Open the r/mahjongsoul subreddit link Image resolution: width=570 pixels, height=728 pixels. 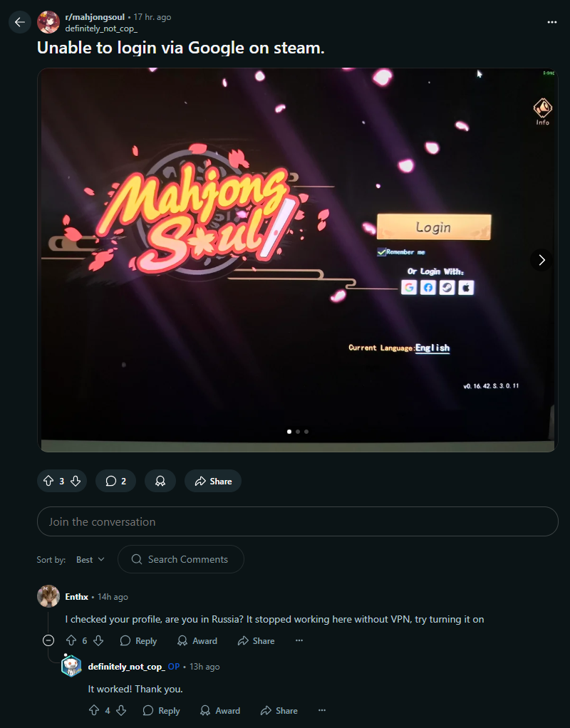95,16
